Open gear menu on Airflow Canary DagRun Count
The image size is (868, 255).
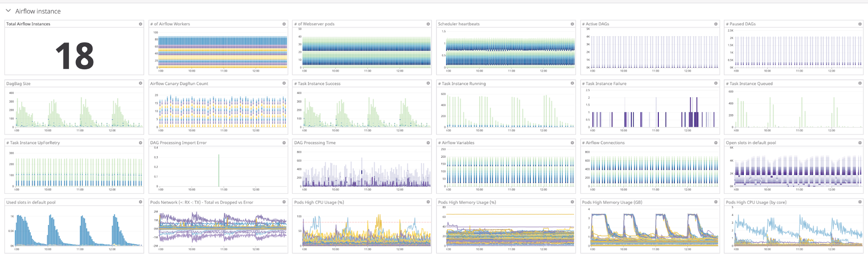click(284, 83)
